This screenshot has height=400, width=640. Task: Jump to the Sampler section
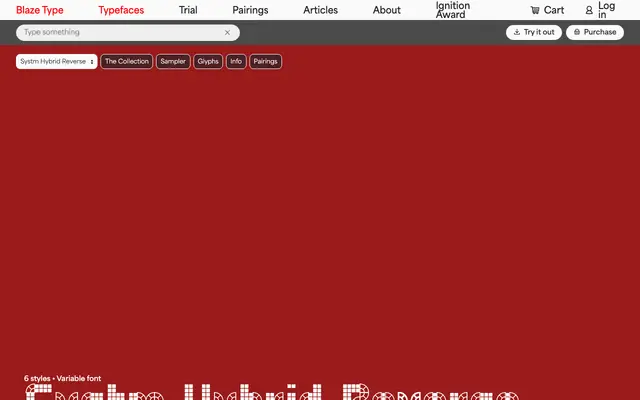coord(173,62)
